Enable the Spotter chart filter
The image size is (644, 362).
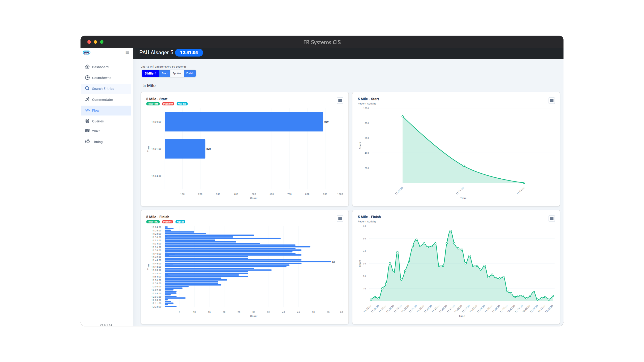tap(177, 73)
